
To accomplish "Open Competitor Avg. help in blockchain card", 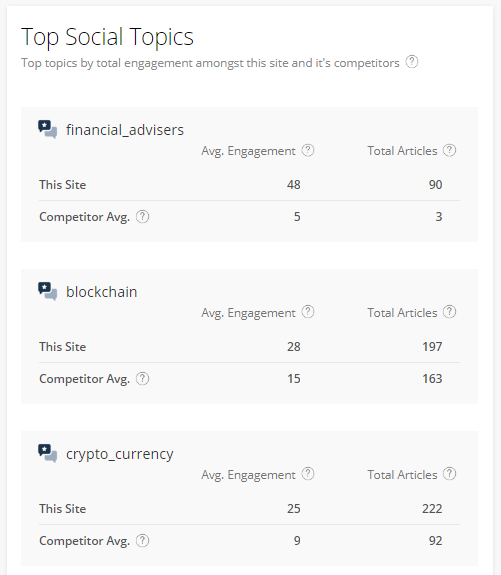I will [x=142, y=378].
